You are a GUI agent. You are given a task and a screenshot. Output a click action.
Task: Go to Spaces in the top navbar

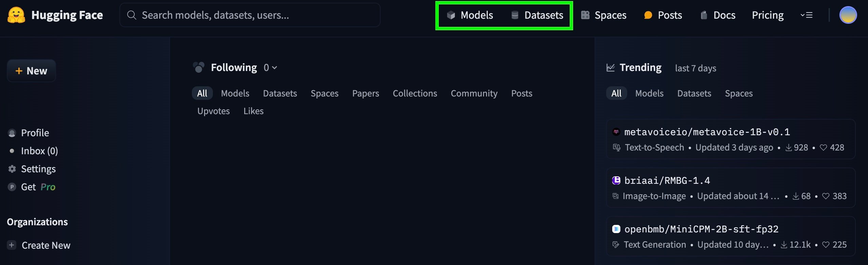(604, 15)
